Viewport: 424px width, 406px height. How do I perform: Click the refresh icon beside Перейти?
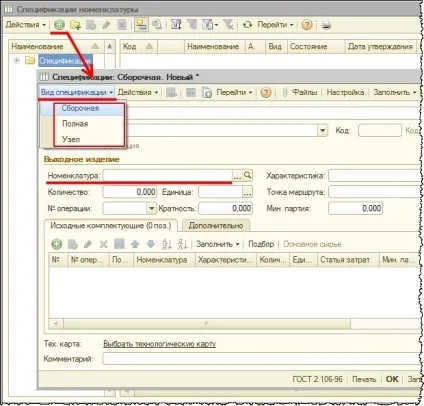pos(247,25)
